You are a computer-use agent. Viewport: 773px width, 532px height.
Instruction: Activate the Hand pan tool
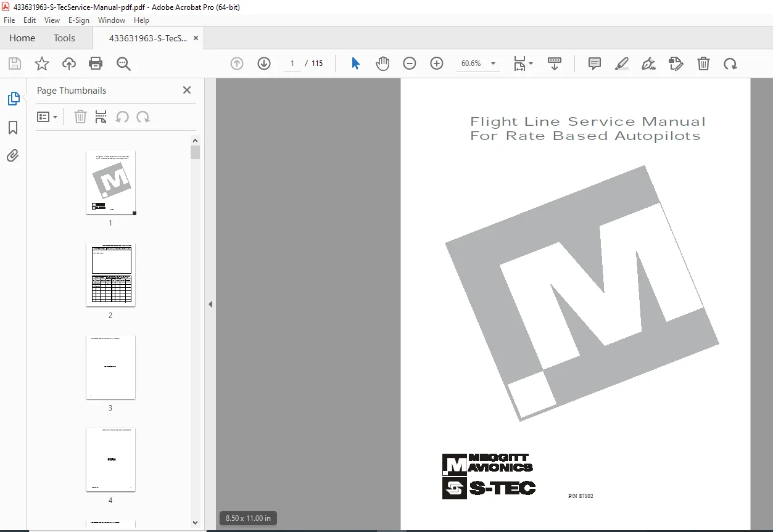pyautogui.click(x=382, y=63)
